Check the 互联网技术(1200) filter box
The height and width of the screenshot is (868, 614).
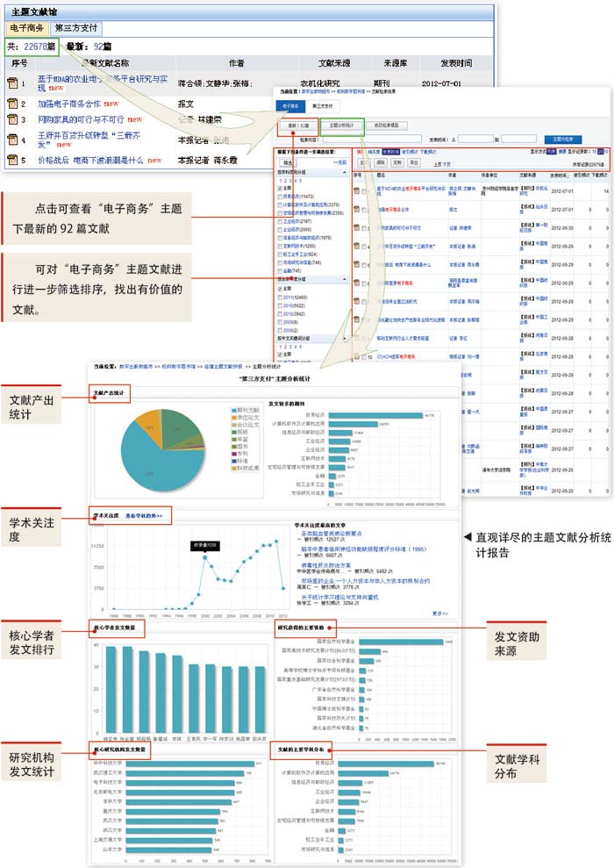(x=280, y=246)
